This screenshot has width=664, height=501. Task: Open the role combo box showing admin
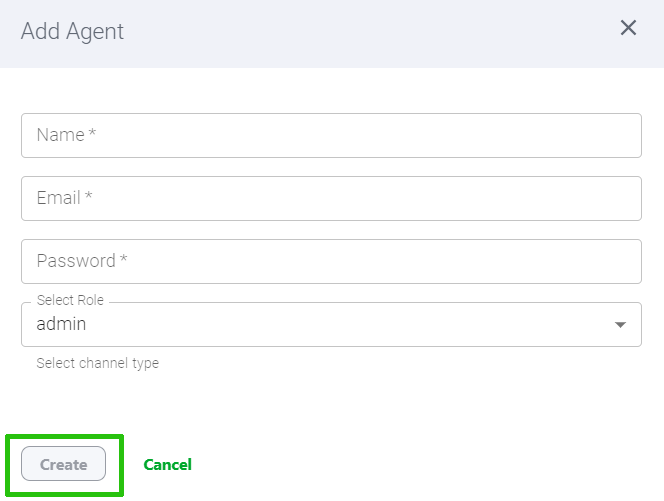point(330,325)
